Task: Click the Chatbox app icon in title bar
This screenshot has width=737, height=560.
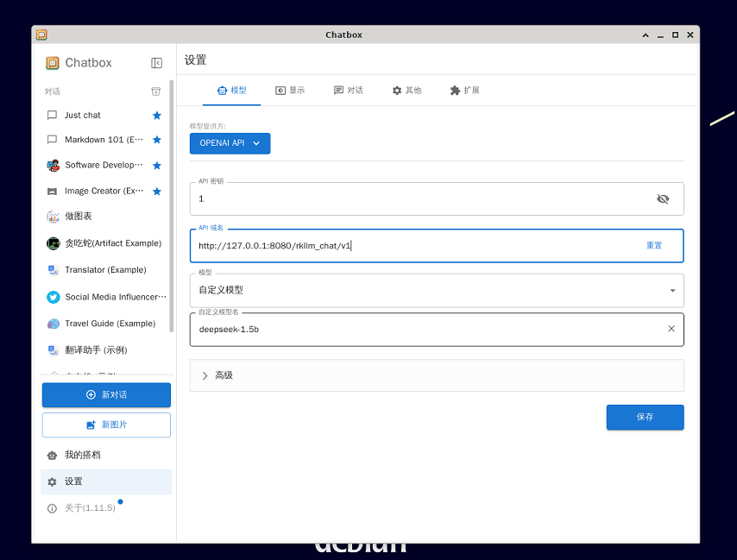Action: click(x=41, y=35)
